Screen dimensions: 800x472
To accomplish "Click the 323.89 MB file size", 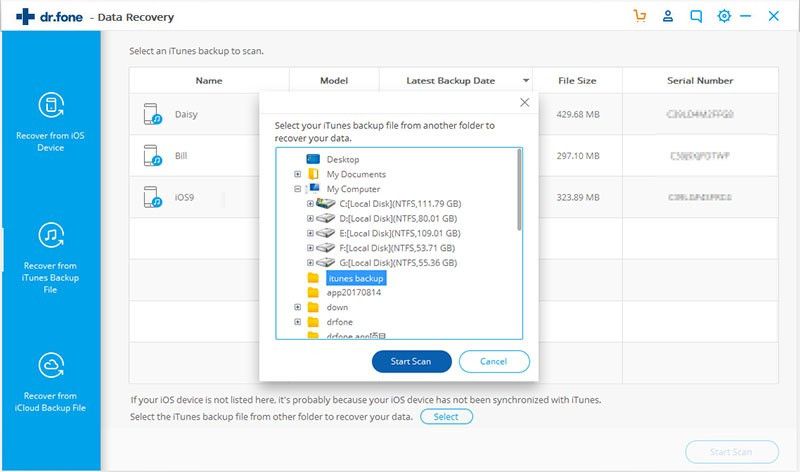I will [578, 197].
